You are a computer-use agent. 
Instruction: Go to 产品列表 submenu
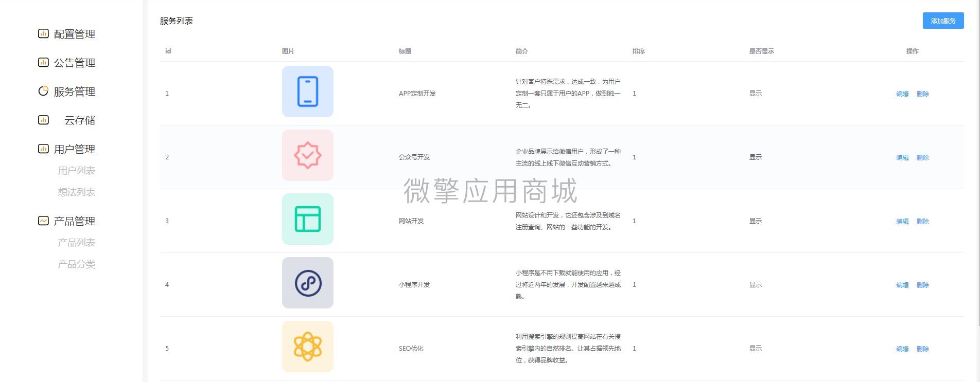(x=77, y=243)
